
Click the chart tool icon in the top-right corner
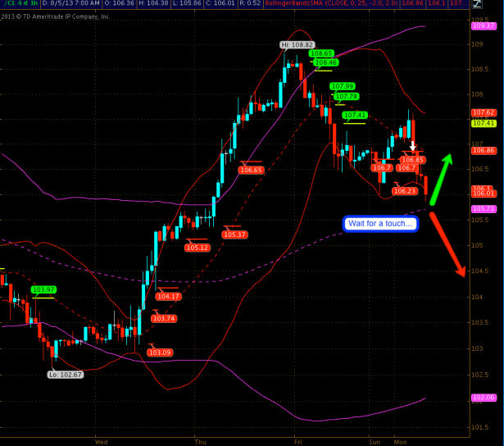tap(477, 3)
